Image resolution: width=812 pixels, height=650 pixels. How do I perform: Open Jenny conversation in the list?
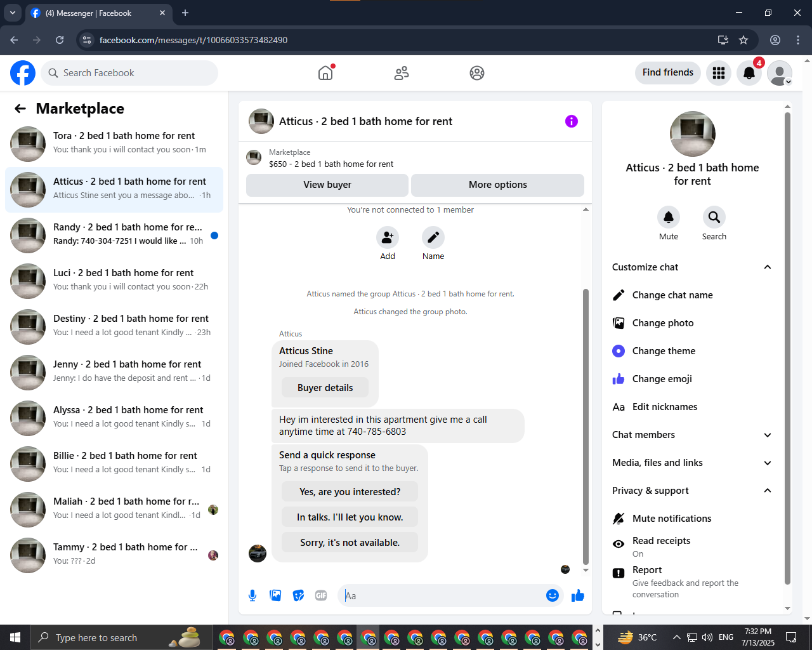pos(114,373)
